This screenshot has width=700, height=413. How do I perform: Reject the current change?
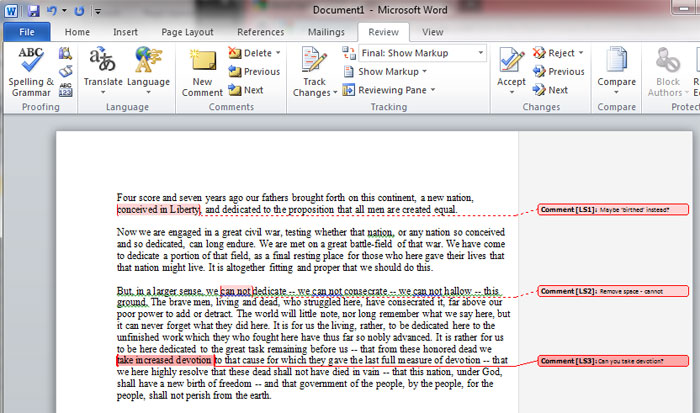554,53
